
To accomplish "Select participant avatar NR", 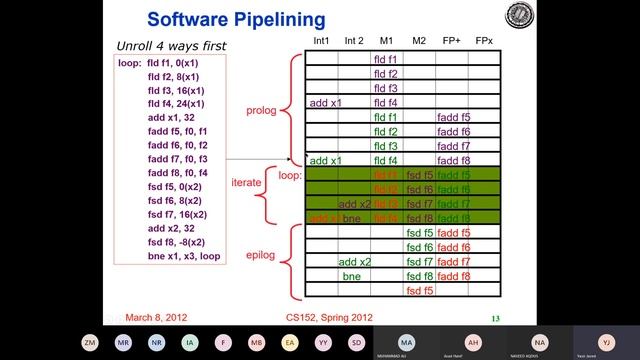I will pos(156,342).
